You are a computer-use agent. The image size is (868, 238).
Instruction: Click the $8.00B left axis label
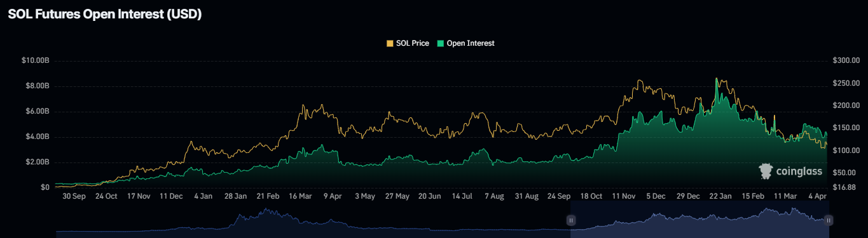(38, 86)
